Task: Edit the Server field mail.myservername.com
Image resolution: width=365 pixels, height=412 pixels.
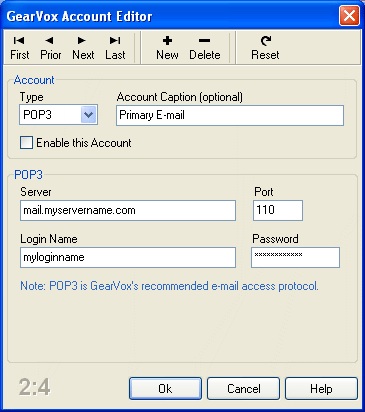Action: click(x=128, y=210)
